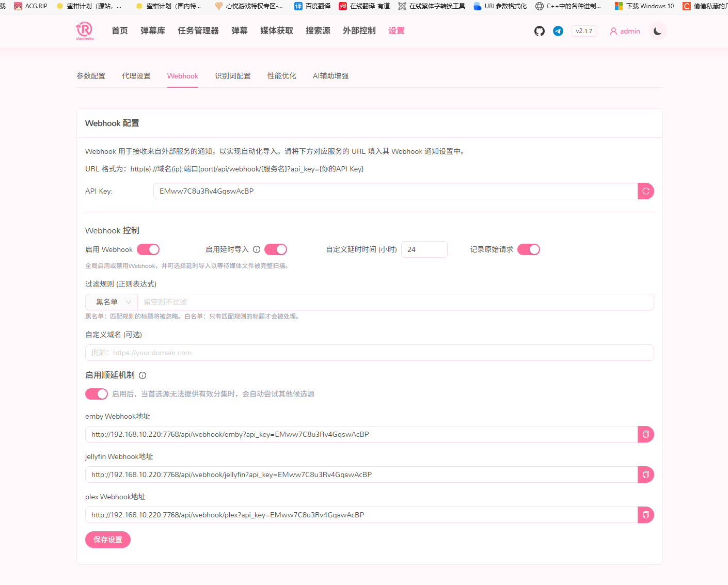Disable the 启用 Webhook toggle
728x585 pixels.
pos(148,249)
